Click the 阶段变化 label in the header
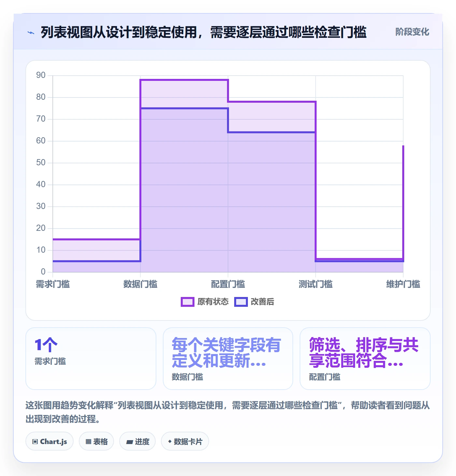This screenshot has width=456, height=476. click(x=412, y=32)
